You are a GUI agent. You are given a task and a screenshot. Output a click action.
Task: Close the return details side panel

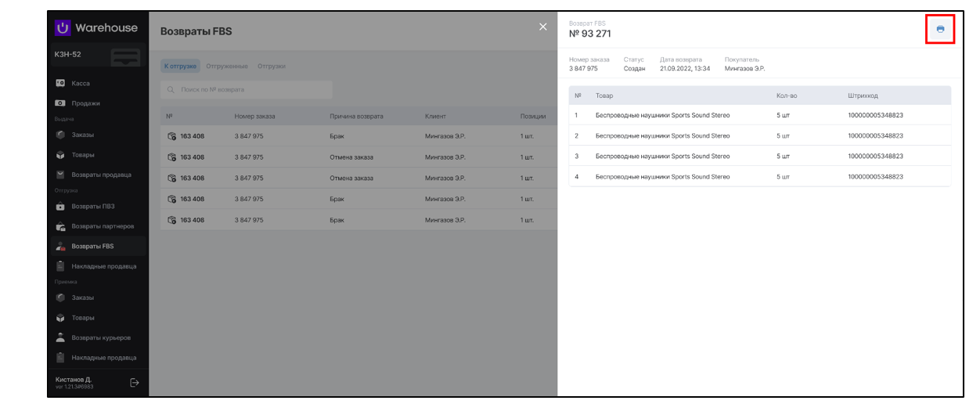pyautogui.click(x=543, y=27)
